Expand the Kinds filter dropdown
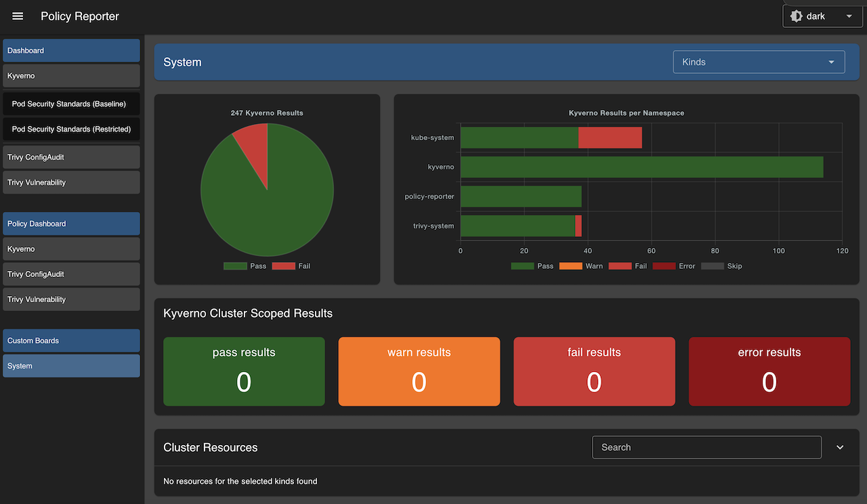 [759, 62]
